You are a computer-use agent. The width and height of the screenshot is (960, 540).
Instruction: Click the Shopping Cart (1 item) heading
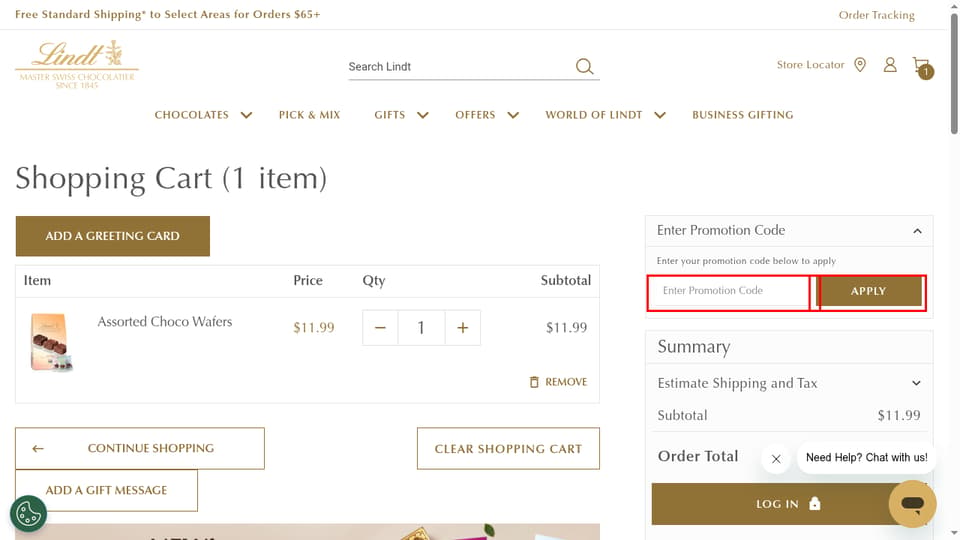click(171, 178)
